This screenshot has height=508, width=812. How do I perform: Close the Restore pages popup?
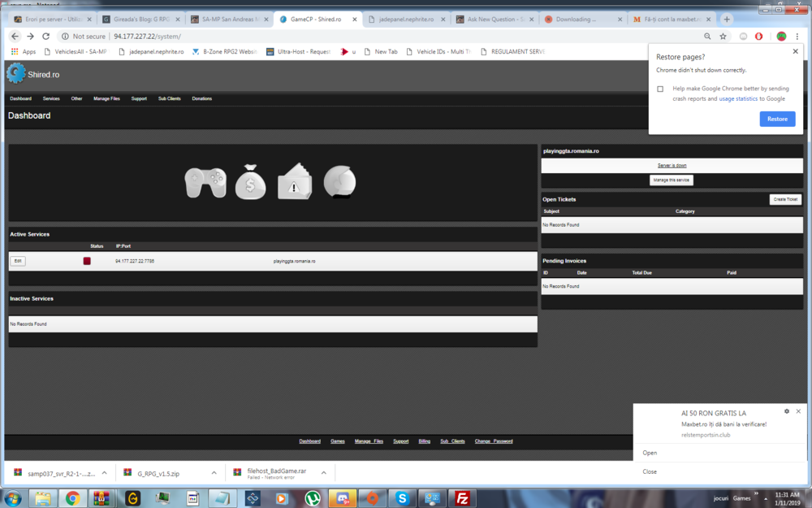click(796, 51)
